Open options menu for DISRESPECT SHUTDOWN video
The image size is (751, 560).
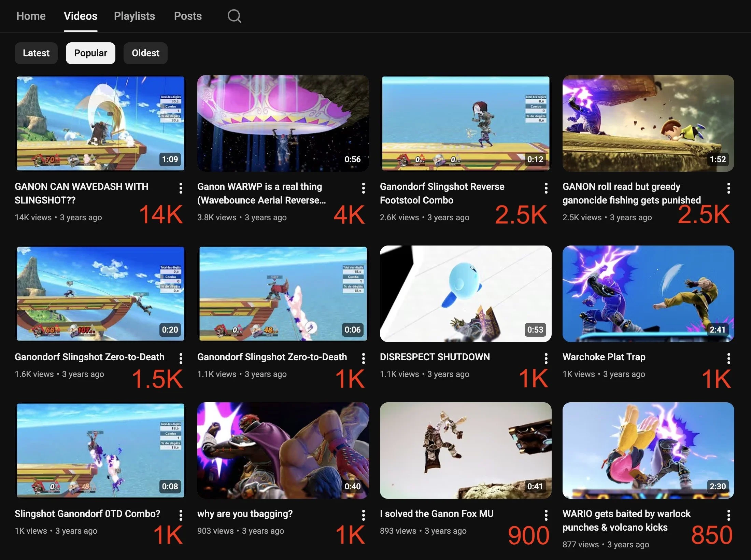pyautogui.click(x=546, y=358)
